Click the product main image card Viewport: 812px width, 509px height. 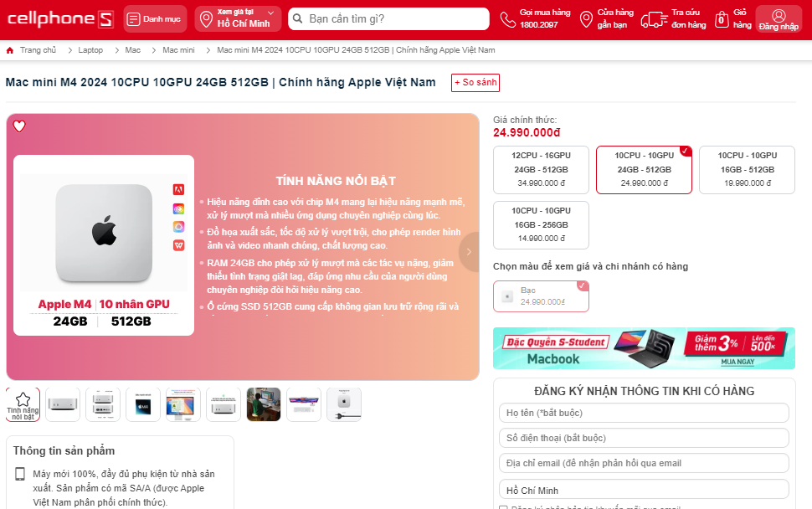click(104, 245)
